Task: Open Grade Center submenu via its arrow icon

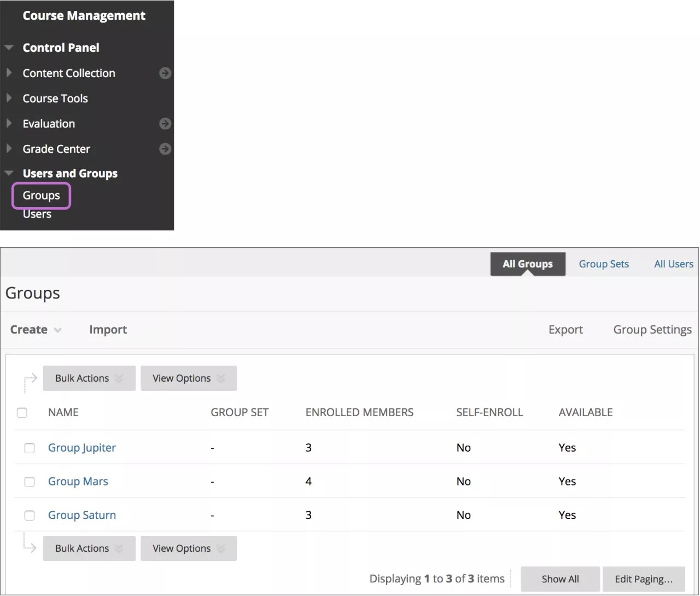Action: [x=165, y=149]
